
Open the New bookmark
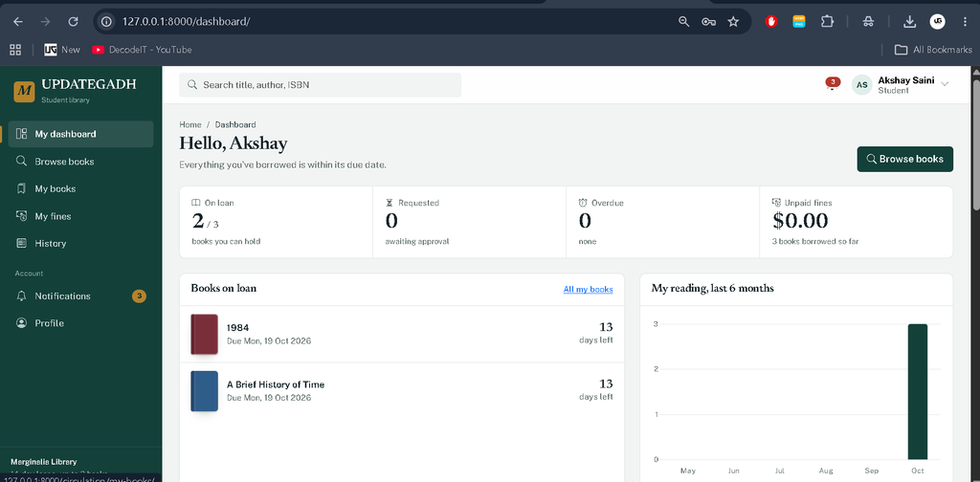tap(62, 50)
